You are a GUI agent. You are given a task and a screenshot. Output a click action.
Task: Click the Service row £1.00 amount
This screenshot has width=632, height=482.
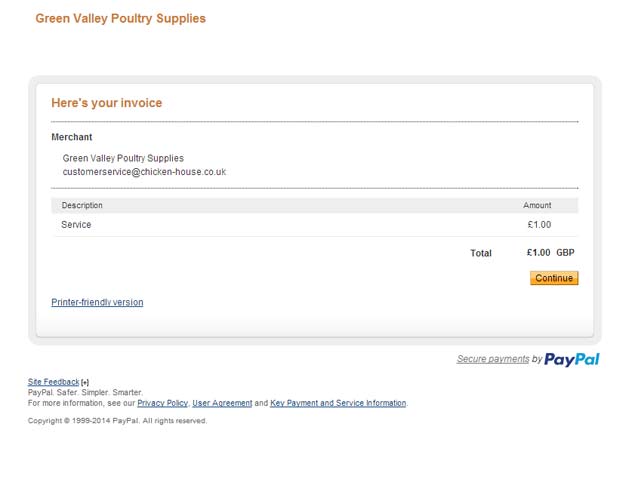click(539, 225)
